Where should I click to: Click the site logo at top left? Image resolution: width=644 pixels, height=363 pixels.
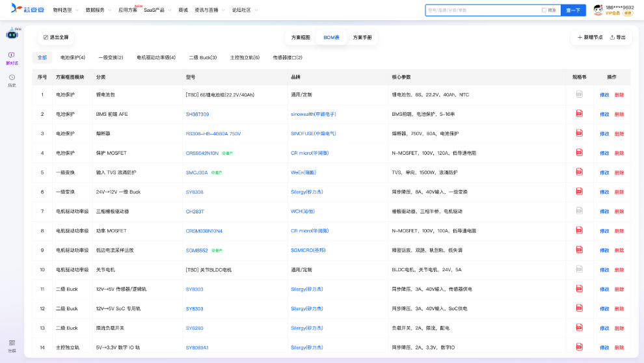(27, 9)
